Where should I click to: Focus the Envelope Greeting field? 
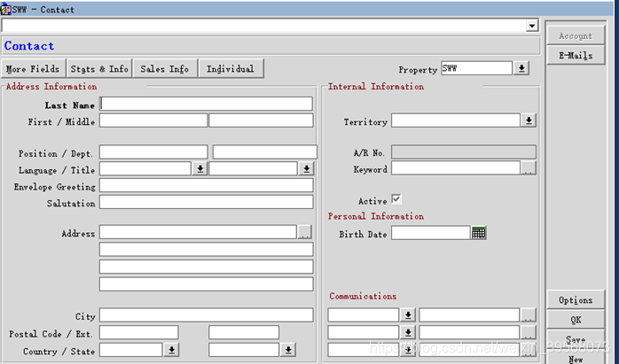point(207,185)
